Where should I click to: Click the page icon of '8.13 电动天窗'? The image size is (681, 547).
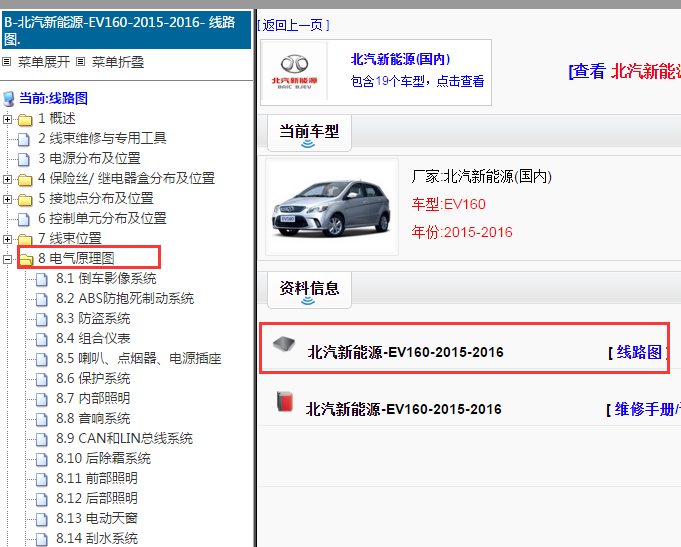coord(42,519)
